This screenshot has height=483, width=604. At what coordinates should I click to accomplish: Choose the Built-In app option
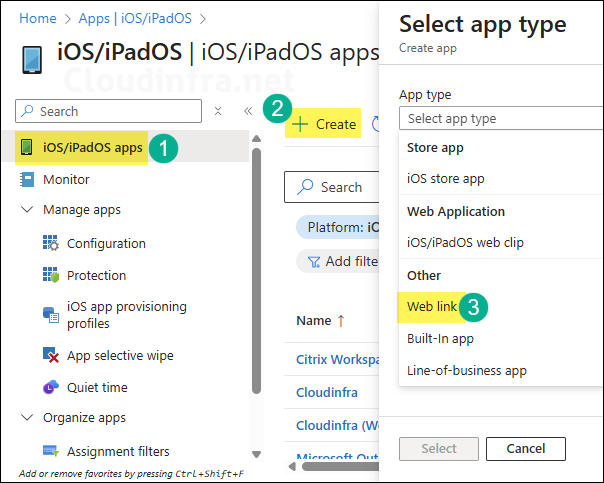[x=501, y=339]
